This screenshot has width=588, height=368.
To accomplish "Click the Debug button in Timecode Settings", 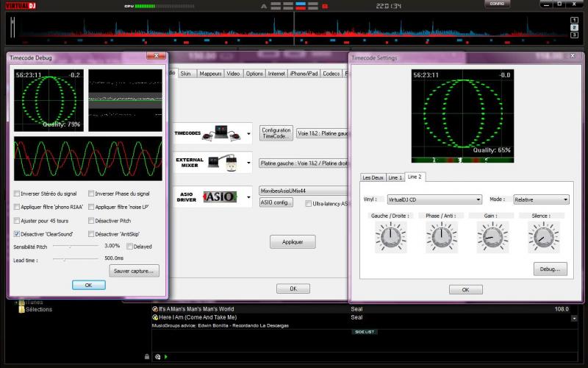I will pos(551,269).
